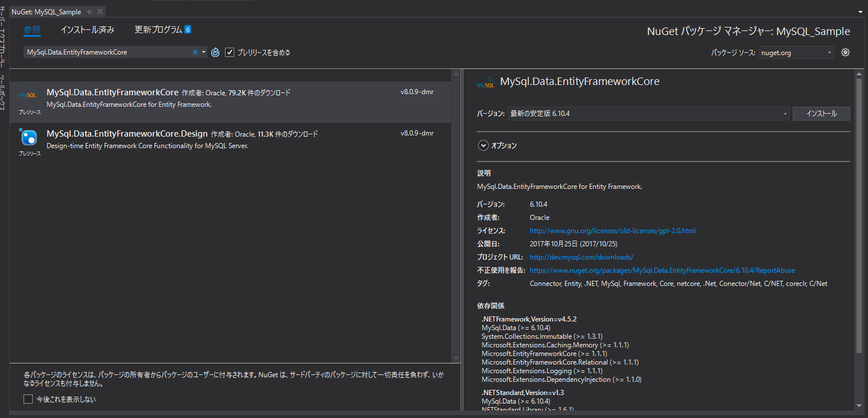
Task: Collapse the オプション section
Action: coord(483,145)
